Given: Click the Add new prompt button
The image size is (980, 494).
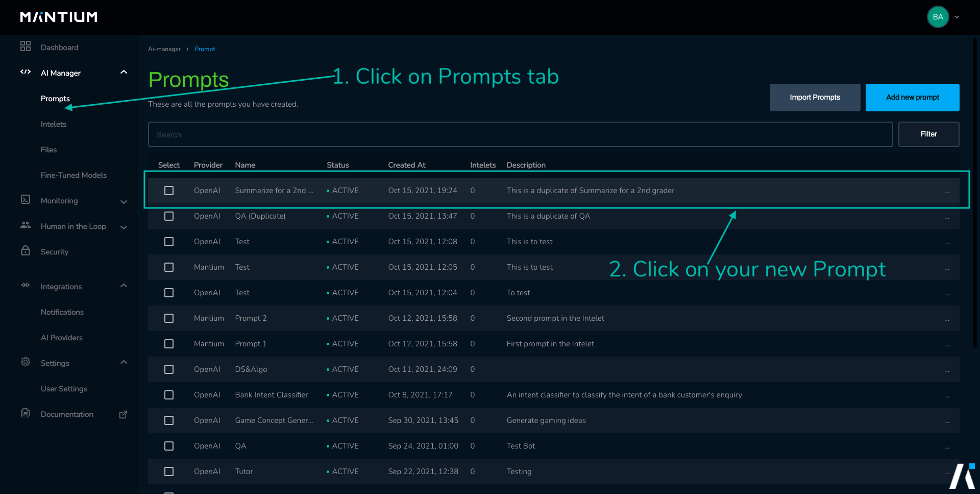Looking at the screenshot, I should [x=912, y=98].
